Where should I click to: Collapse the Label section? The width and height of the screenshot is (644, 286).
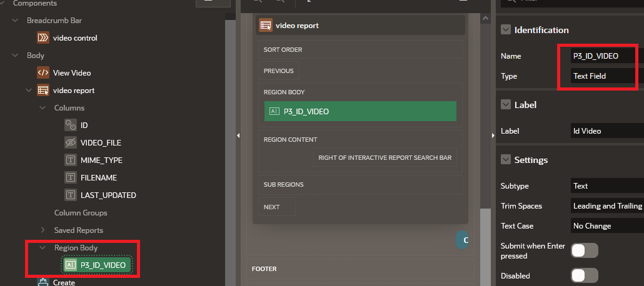(x=506, y=105)
